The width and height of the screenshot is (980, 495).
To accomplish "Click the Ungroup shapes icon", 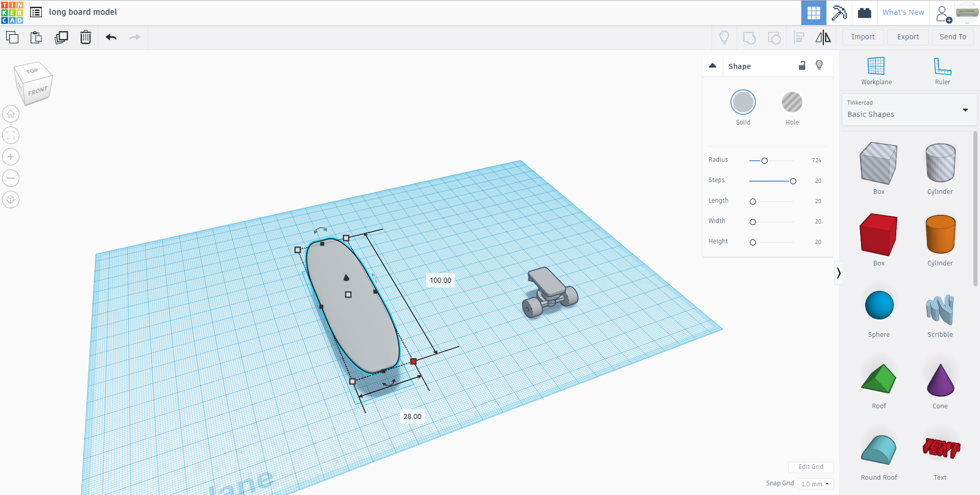I will coord(774,37).
